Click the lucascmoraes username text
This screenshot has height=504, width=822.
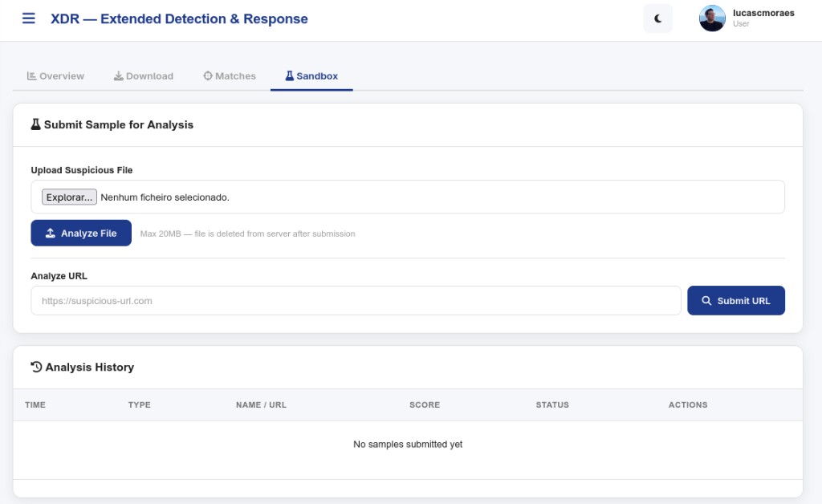[763, 13]
